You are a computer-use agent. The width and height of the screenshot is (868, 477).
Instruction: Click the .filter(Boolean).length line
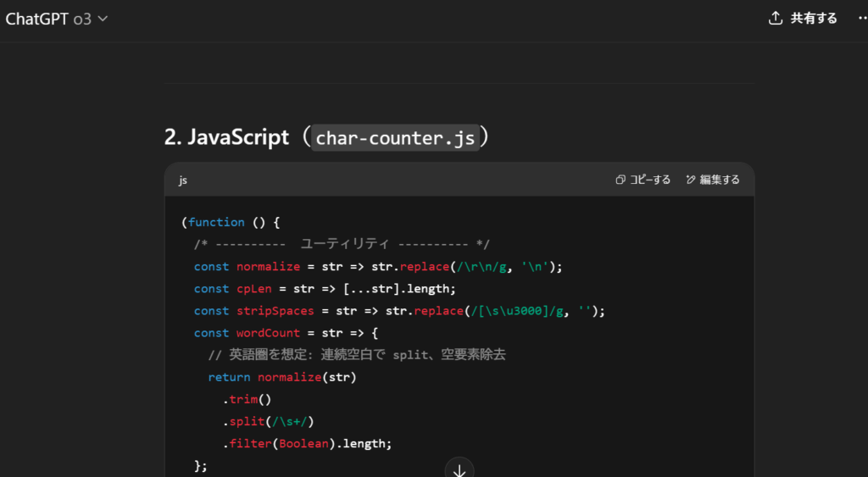pos(307,444)
